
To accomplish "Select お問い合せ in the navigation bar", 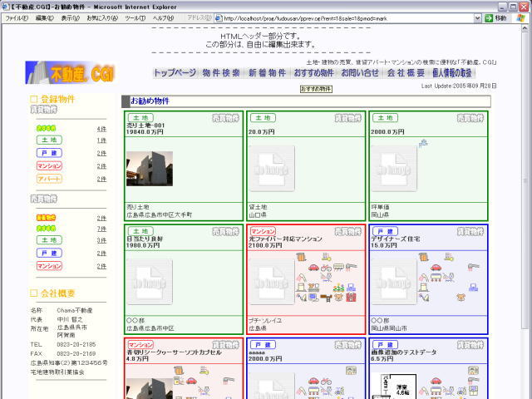I will point(360,73).
